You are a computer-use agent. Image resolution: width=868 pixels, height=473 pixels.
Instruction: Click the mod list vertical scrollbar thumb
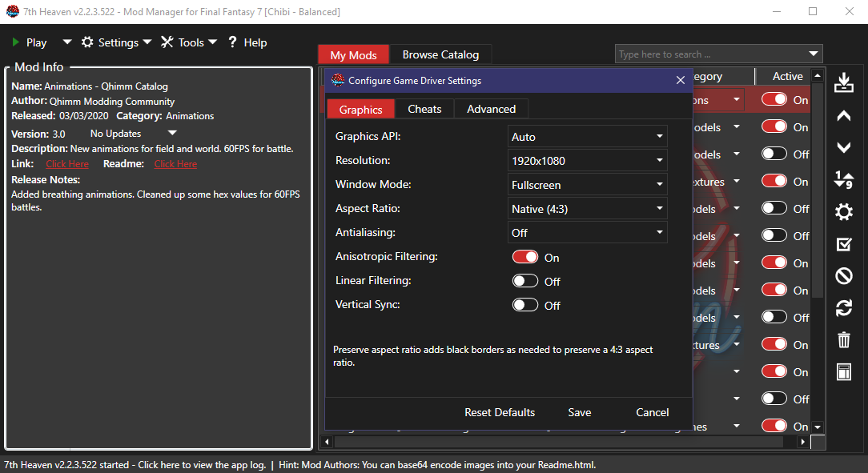[817, 189]
